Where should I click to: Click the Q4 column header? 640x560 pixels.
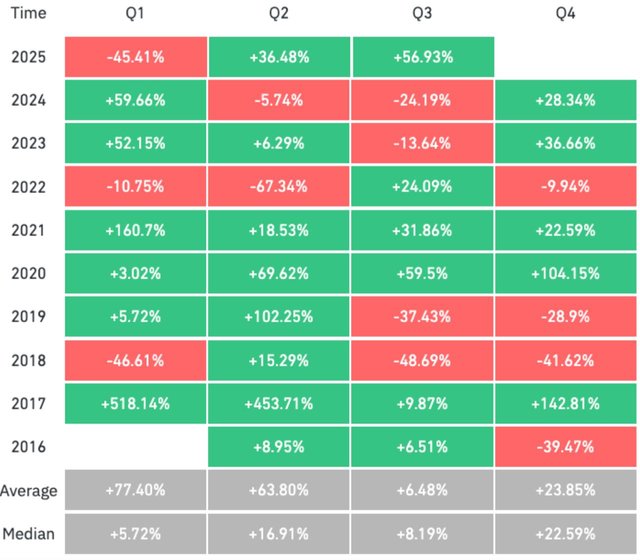tap(567, 15)
